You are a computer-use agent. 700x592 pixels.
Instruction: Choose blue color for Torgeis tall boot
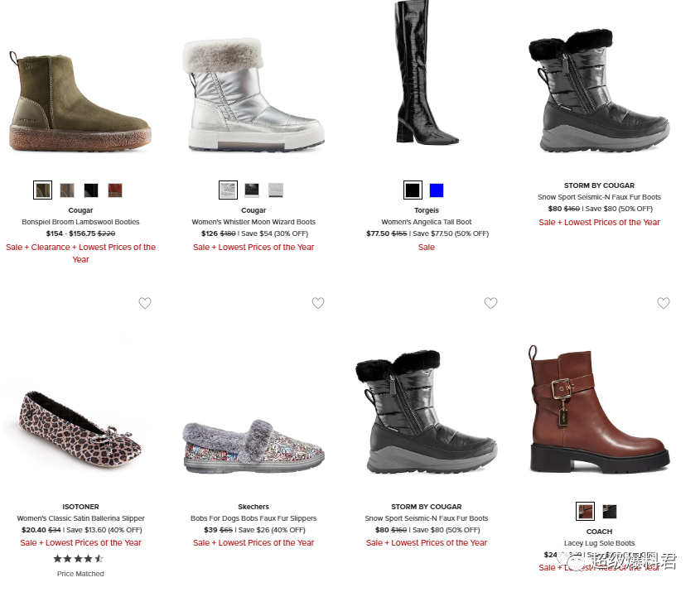click(x=437, y=190)
